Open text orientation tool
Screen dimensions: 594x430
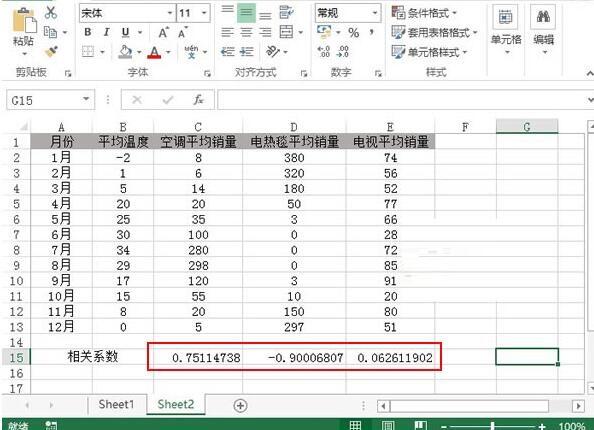tap(273, 51)
